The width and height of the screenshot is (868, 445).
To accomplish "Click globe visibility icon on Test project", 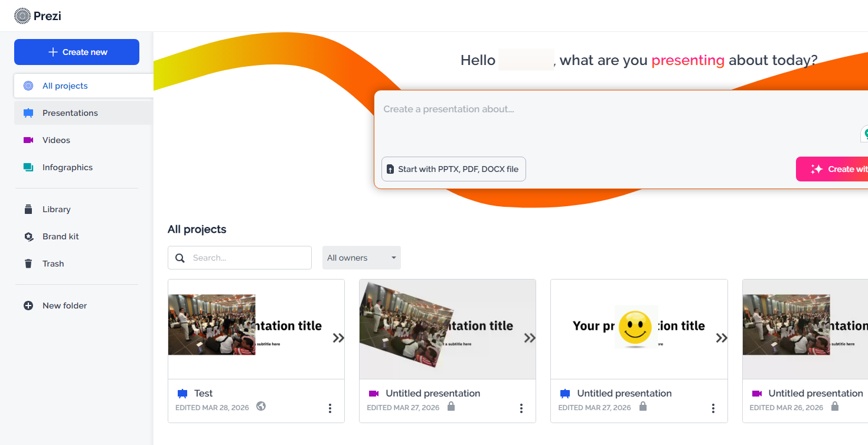I will coord(261,406).
